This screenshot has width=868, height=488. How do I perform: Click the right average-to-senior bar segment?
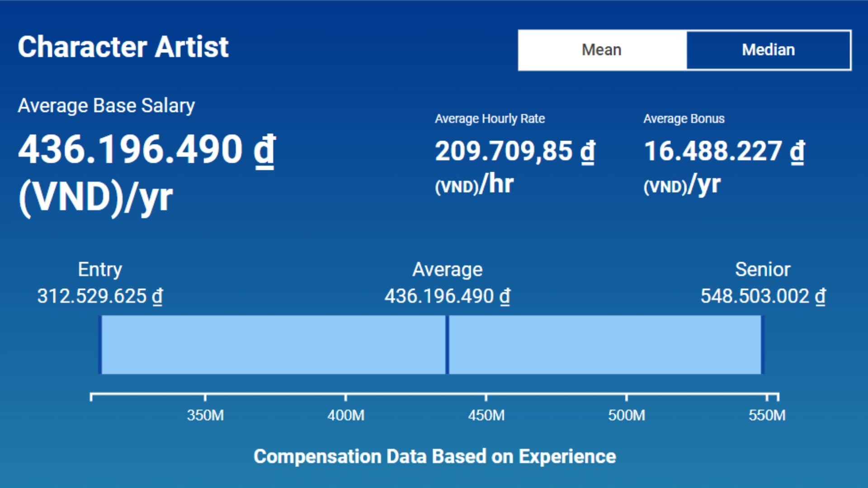[x=605, y=345]
